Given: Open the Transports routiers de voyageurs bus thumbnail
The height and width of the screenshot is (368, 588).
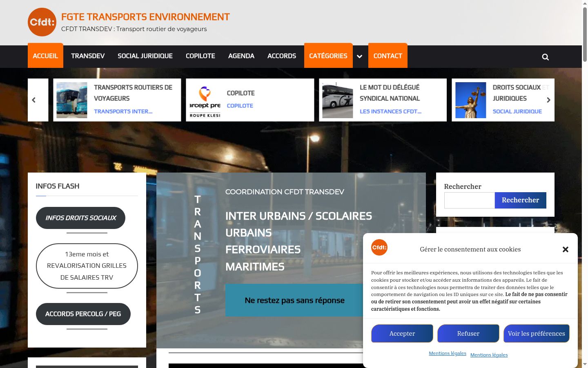Looking at the screenshot, I should [x=72, y=100].
